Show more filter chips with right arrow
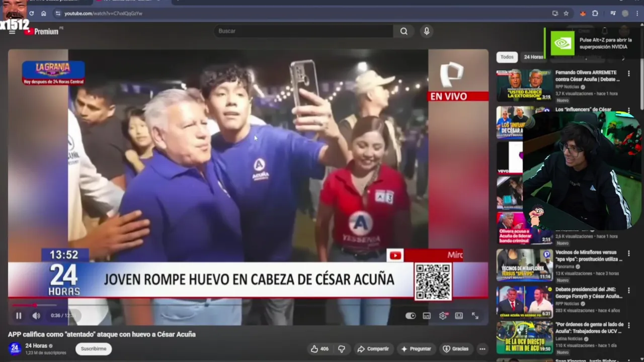This screenshot has width=644, height=362. (x=623, y=58)
